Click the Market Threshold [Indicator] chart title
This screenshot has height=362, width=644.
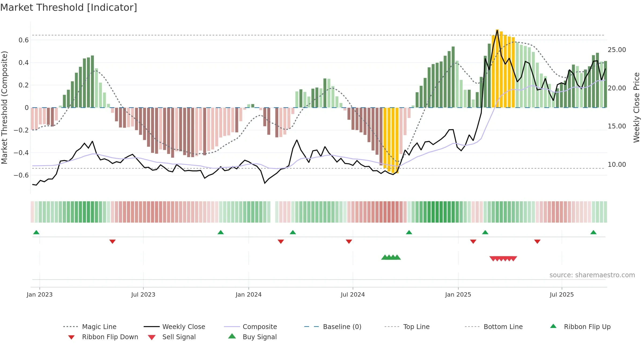[69, 8]
